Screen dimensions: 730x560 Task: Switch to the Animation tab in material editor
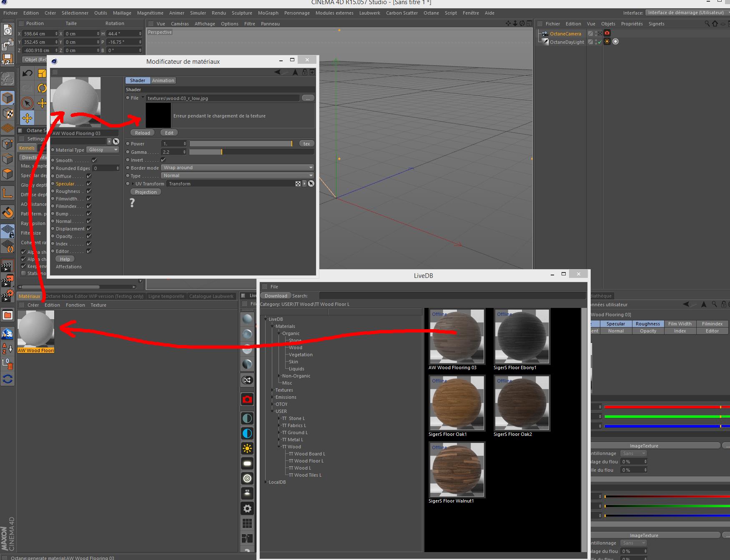point(163,80)
